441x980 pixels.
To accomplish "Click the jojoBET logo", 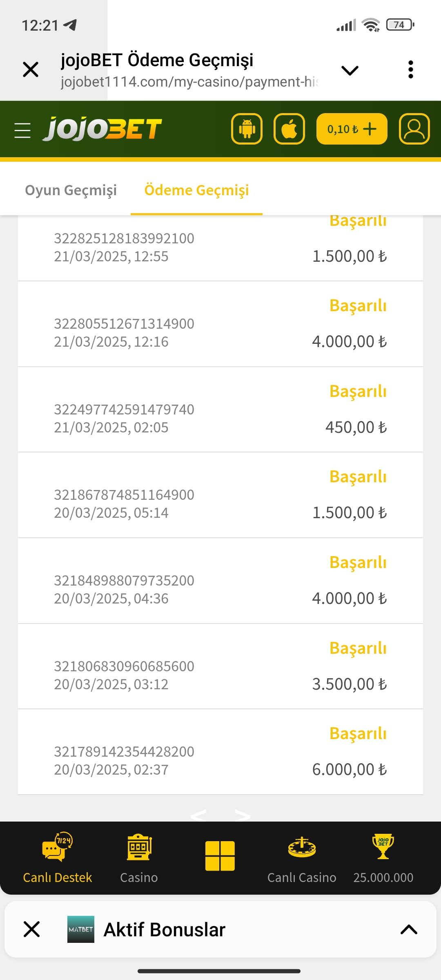I will [102, 129].
